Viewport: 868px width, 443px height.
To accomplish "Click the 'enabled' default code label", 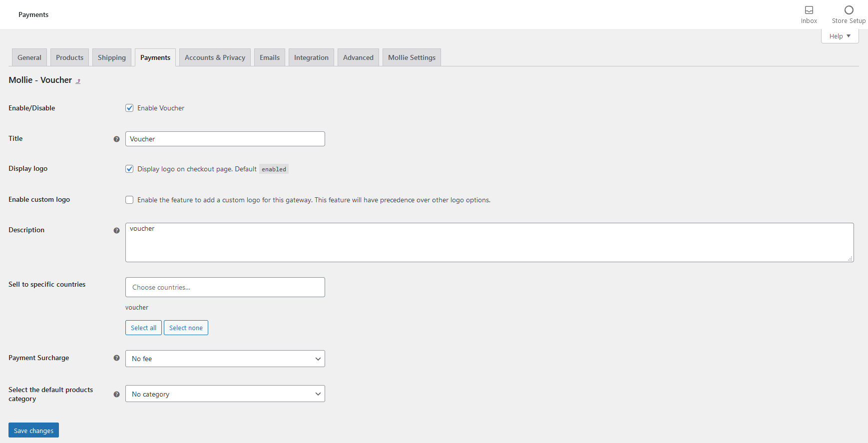I will point(274,169).
